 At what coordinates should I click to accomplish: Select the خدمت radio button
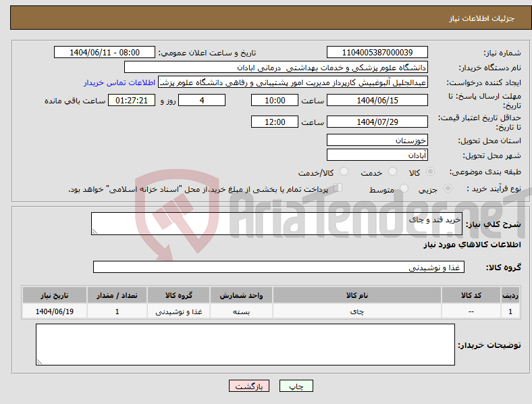click(392, 172)
